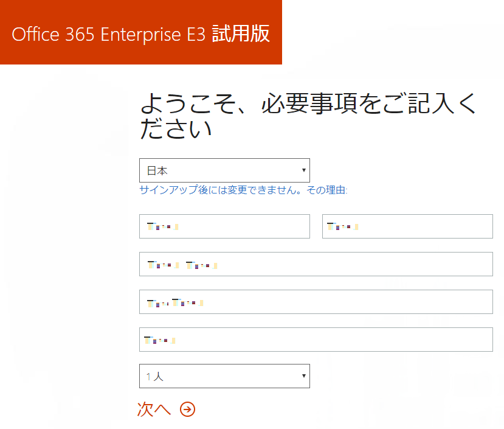The height and width of the screenshot is (429, 504).
Task: Select the second full-width input field
Action: [316, 302]
